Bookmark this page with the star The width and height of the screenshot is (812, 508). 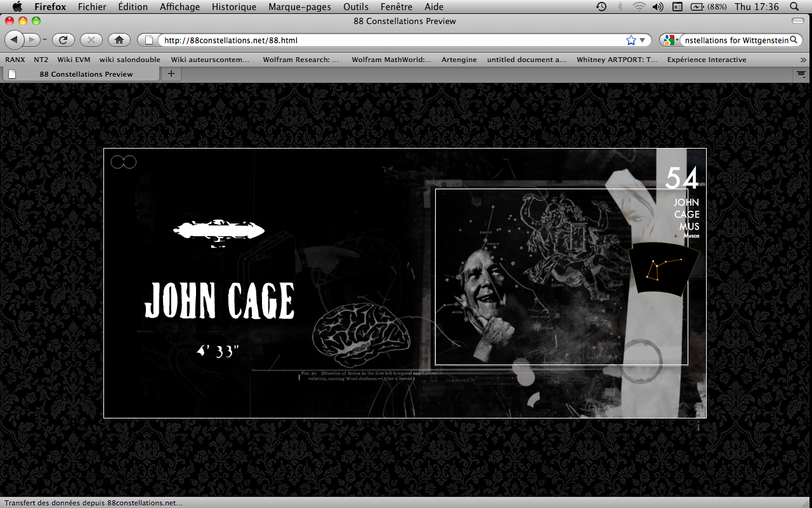tap(631, 40)
